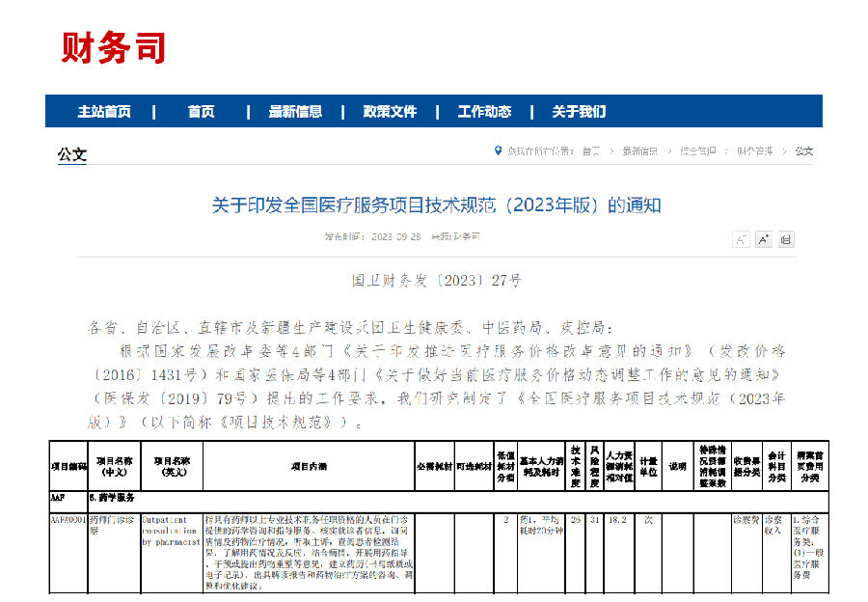Click the AAF0001 project code cell
The image size is (868, 602).
click(68, 520)
